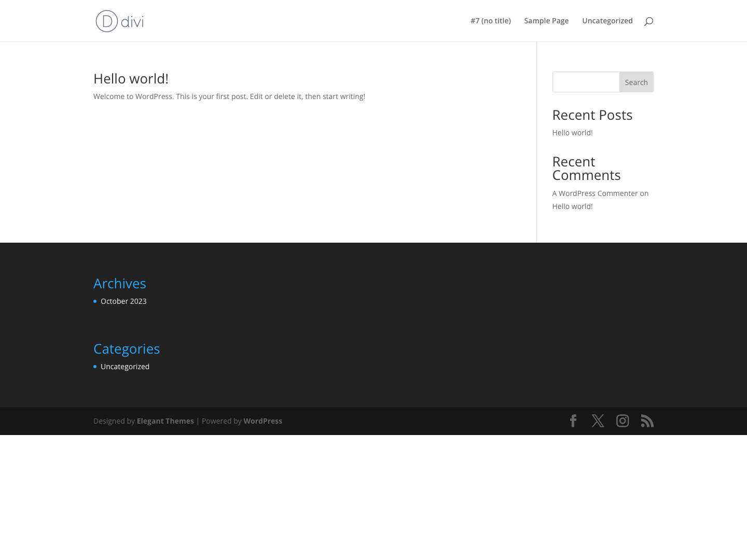Open the WordPress link in the footer
Image resolution: width=747 pixels, height=560 pixels.
click(x=262, y=421)
